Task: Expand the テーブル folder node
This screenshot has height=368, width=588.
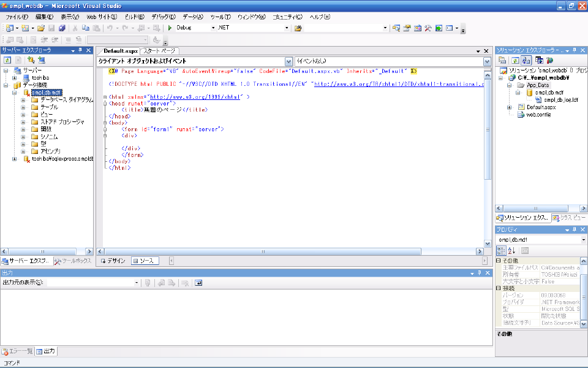Action: click(x=23, y=107)
